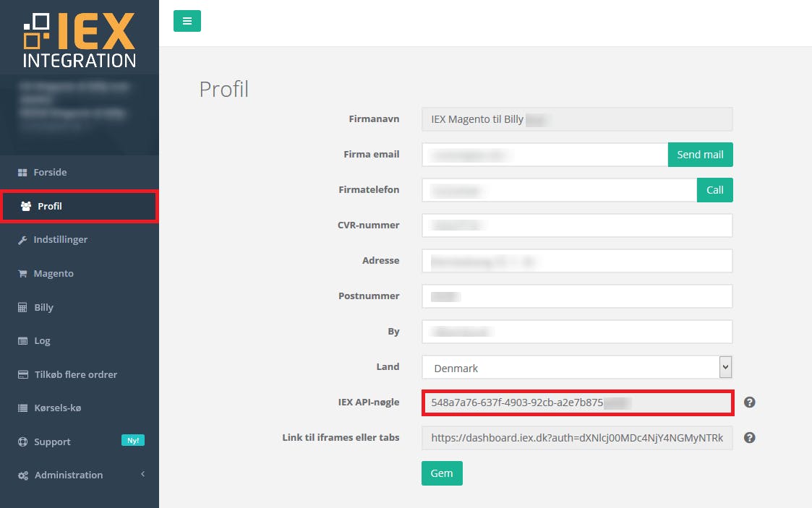Click into the Adresse field
The width and height of the screenshot is (812, 508).
(x=577, y=261)
